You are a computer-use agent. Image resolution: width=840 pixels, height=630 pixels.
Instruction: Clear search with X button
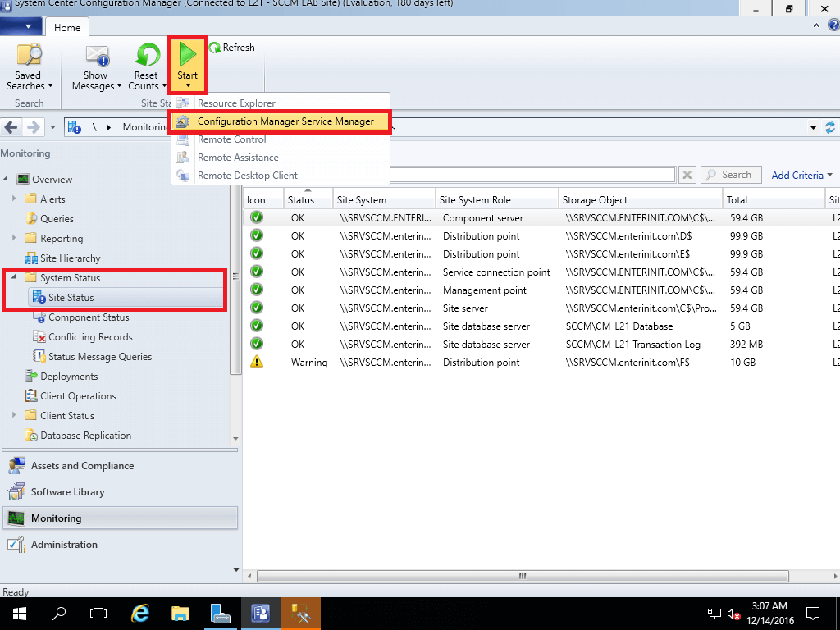[x=687, y=175]
